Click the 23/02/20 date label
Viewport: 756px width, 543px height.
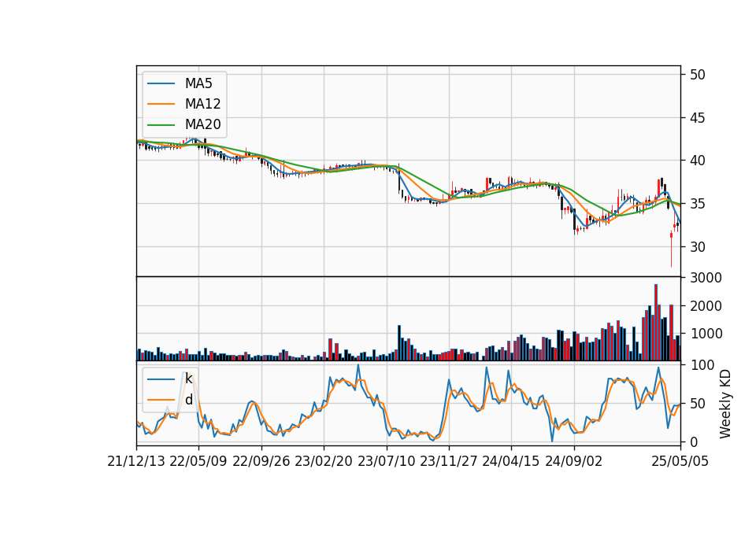324,462
